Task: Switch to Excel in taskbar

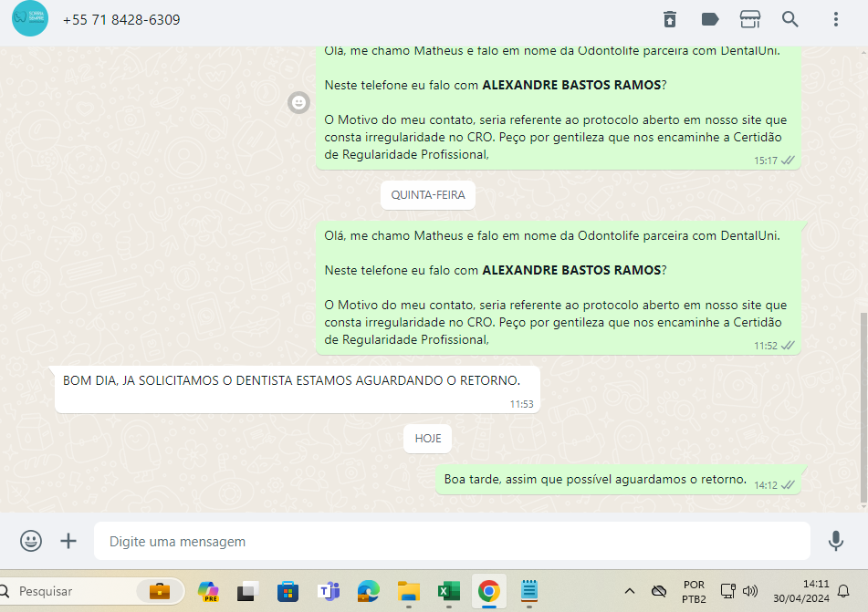Action: 449,591
